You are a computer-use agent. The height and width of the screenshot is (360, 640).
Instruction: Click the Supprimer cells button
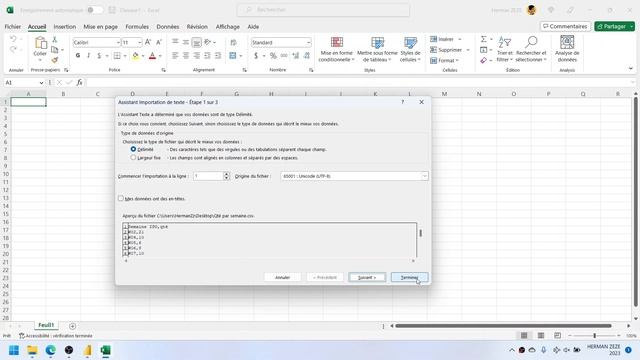(447, 50)
